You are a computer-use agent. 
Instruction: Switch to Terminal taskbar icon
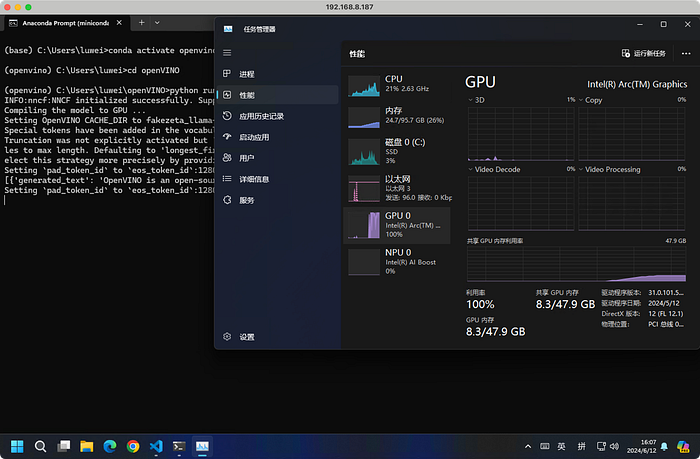click(179, 446)
